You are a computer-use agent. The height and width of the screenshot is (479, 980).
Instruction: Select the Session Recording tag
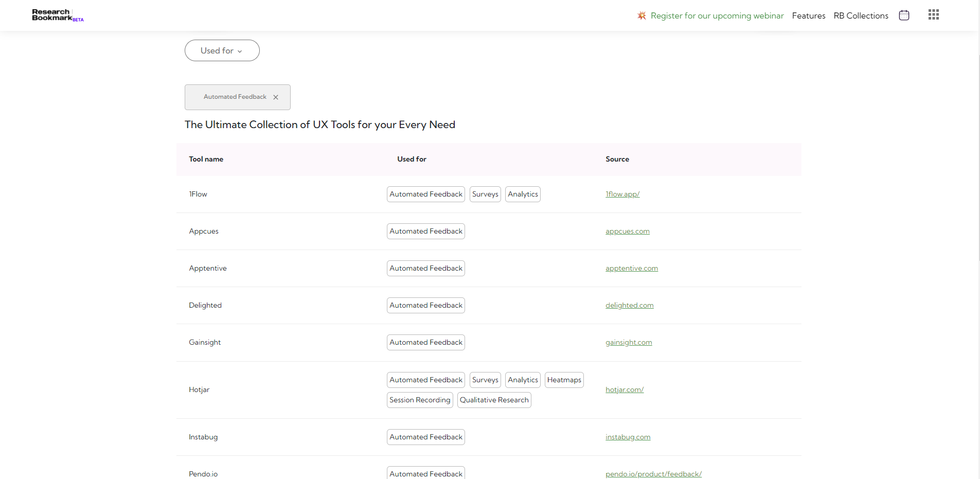[x=420, y=400]
